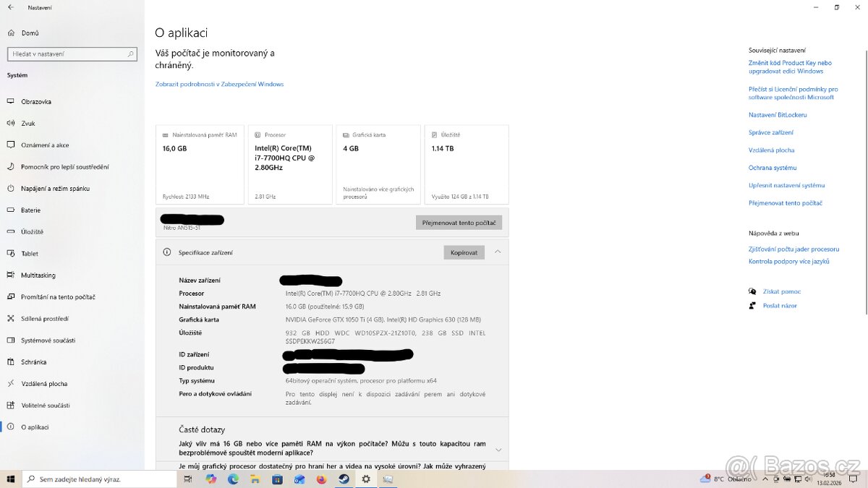This screenshot has width=868, height=488.
Task: Open Task View on the taskbar
Action: pyautogui.click(x=189, y=479)
